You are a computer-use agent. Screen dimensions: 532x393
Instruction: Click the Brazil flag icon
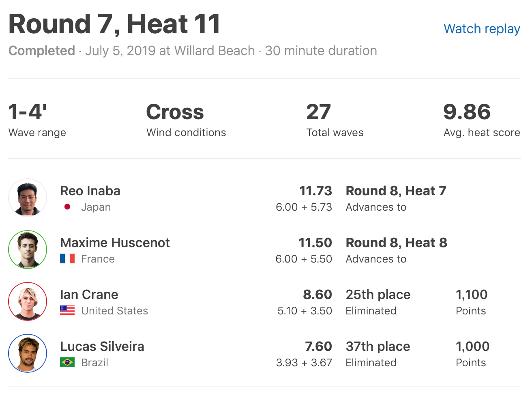[x=67, y=363]
